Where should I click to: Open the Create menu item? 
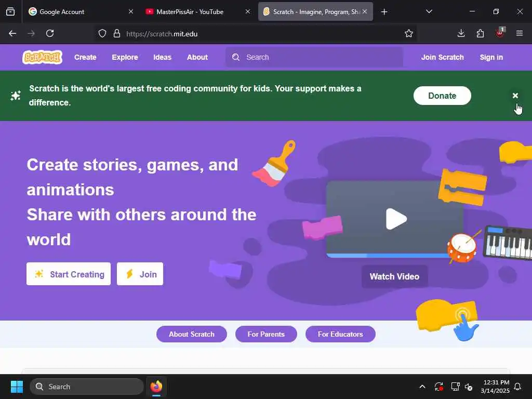[x=85, y=57]
